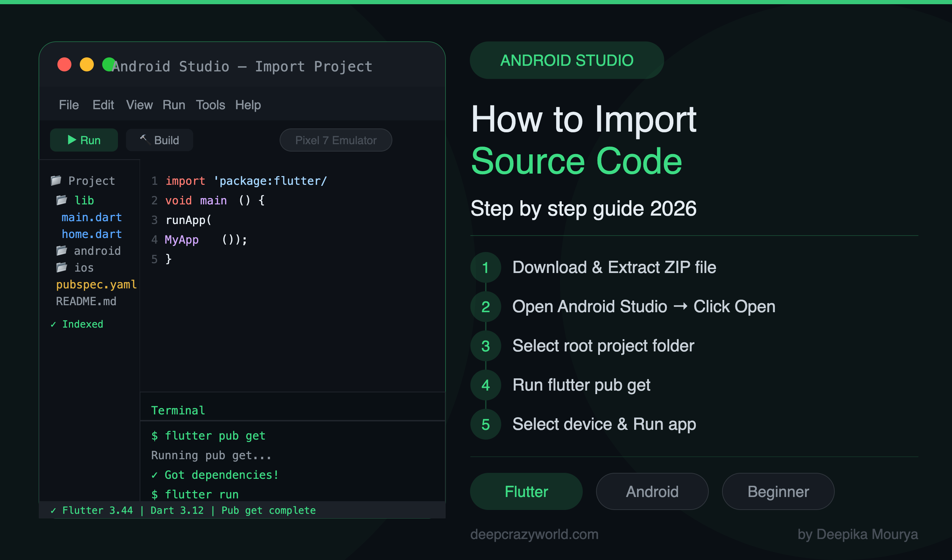Click the android folder icon

62,251
